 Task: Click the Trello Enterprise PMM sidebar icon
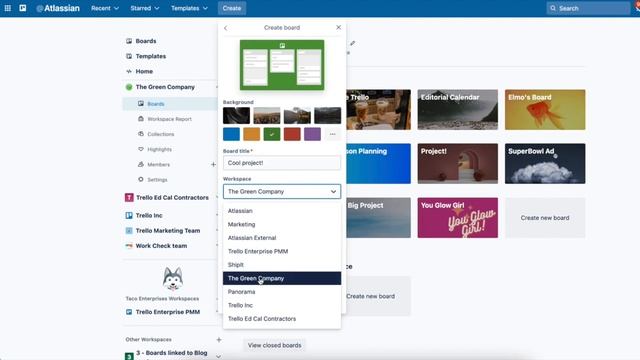(129, 312)
